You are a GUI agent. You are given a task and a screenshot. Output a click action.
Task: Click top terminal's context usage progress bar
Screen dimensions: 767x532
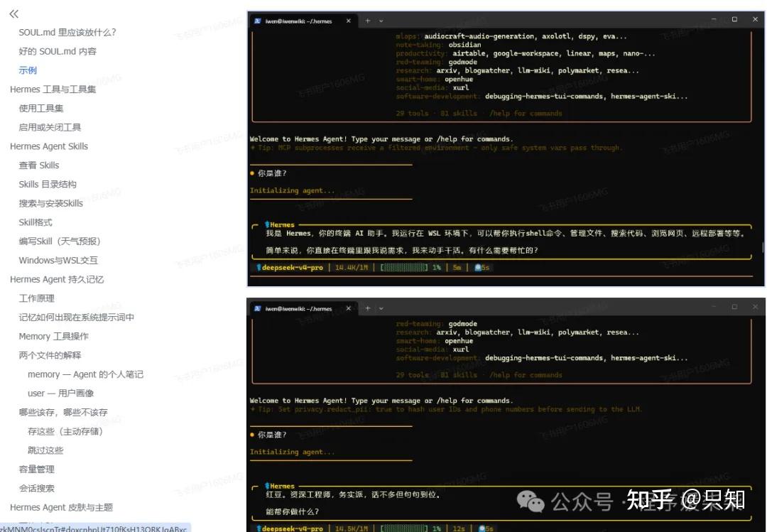(x=404, y=268)
